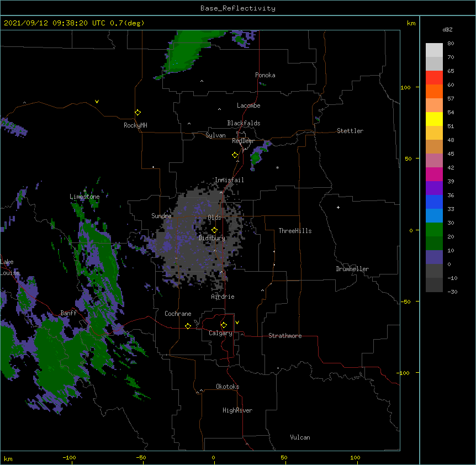
Task: Select the magenta 42 dBZ legend swatch
Action: (x=434, y=174)
